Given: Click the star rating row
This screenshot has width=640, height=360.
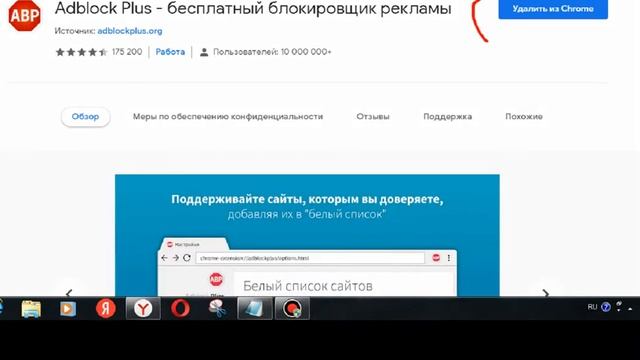Looking at the screenshot, I should tap(81, 52).
